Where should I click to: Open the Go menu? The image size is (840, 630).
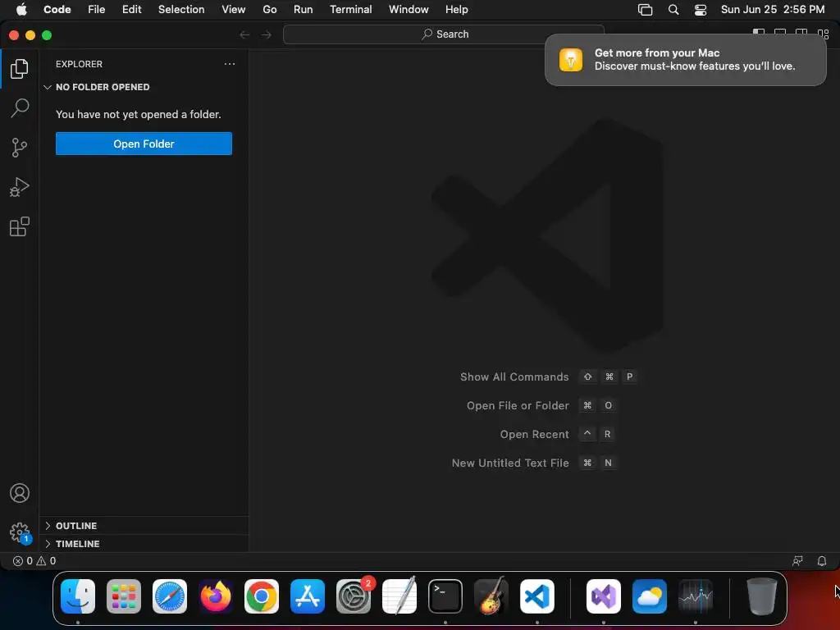[269, 10]
